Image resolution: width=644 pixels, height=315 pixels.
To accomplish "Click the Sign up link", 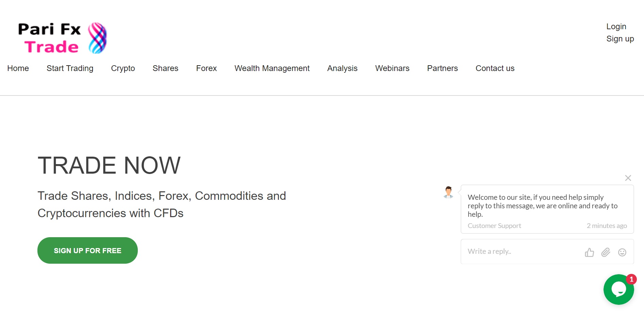I will (620, 39).
